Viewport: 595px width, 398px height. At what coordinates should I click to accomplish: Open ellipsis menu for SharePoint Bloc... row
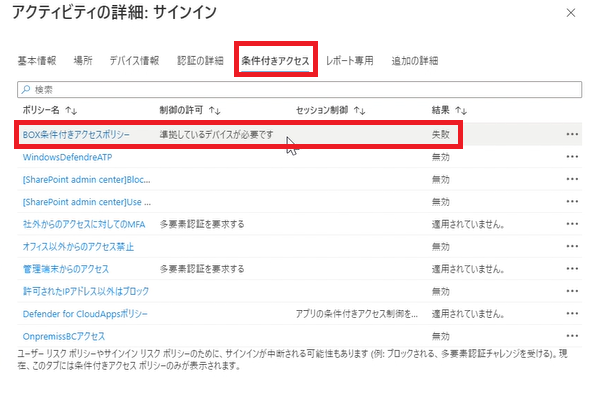point(572,179)
